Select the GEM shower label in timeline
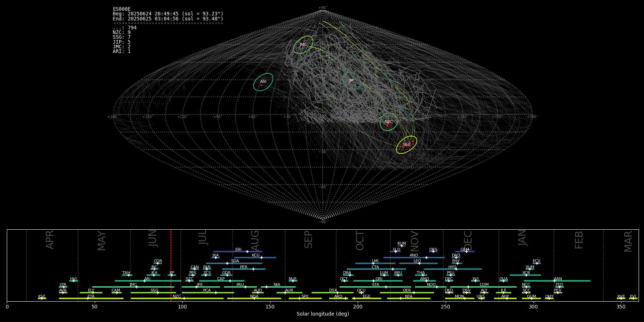Image resolution: width=644 pixels, height=322 pixels. (465, 250)
